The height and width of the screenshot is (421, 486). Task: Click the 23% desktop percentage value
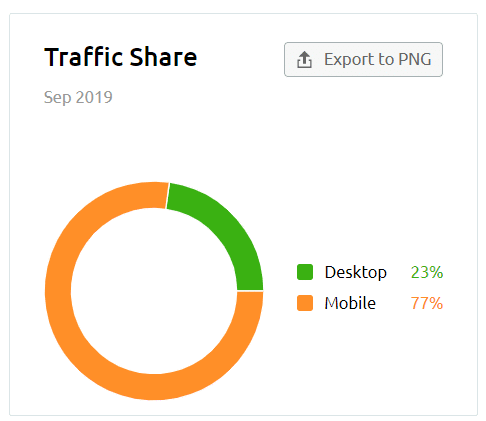point(427,272)
